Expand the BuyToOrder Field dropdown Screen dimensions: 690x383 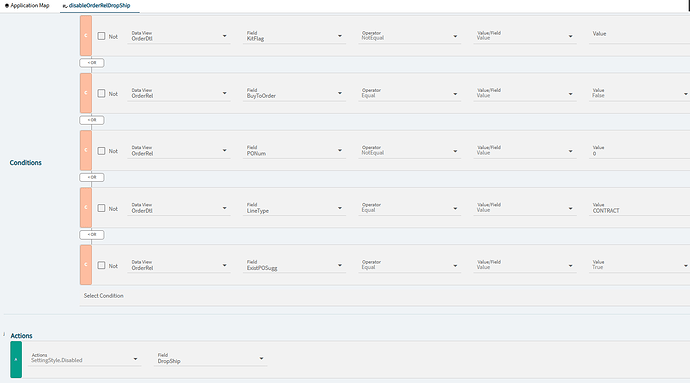click(x=294, y=93)
